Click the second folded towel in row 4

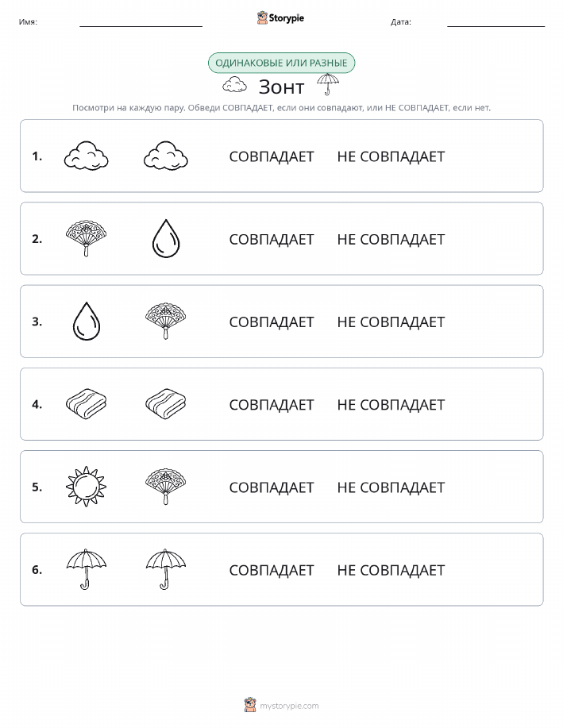coord(165,404)
